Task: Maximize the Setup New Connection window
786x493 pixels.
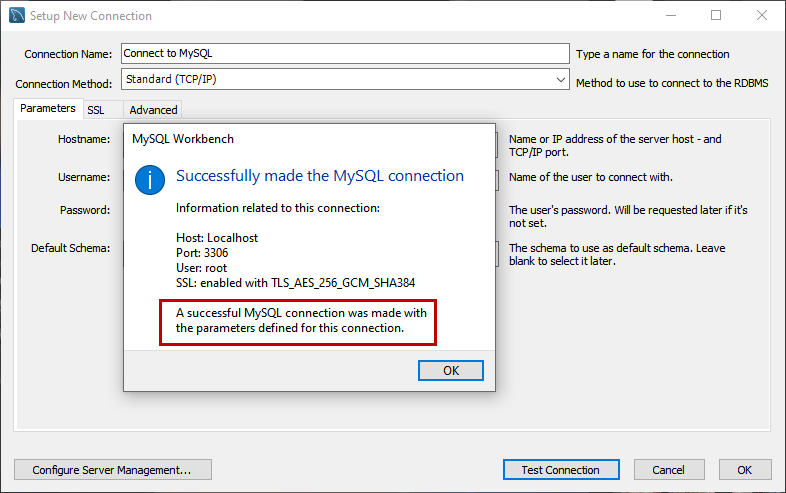Action: click(x=716, y=16)
